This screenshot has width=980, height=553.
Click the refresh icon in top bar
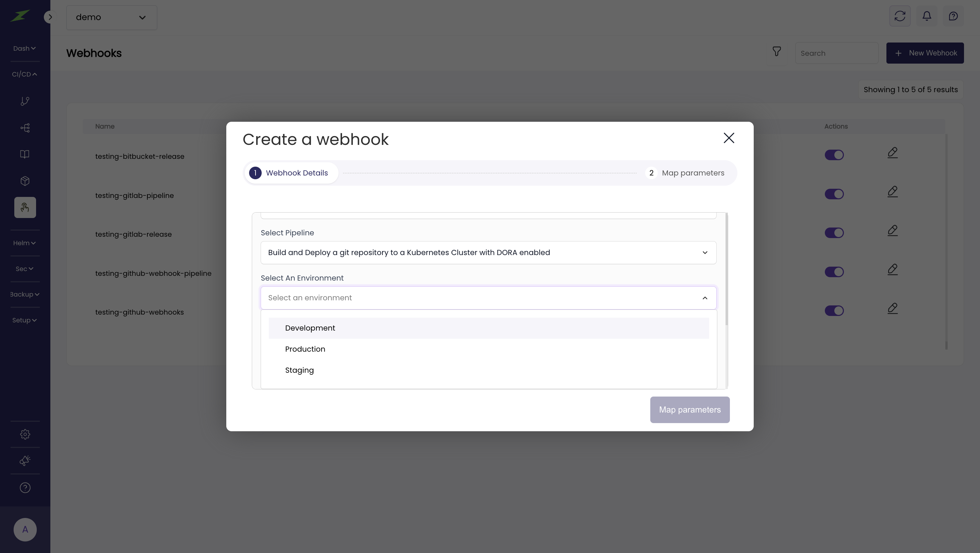[x=899, y=16]
